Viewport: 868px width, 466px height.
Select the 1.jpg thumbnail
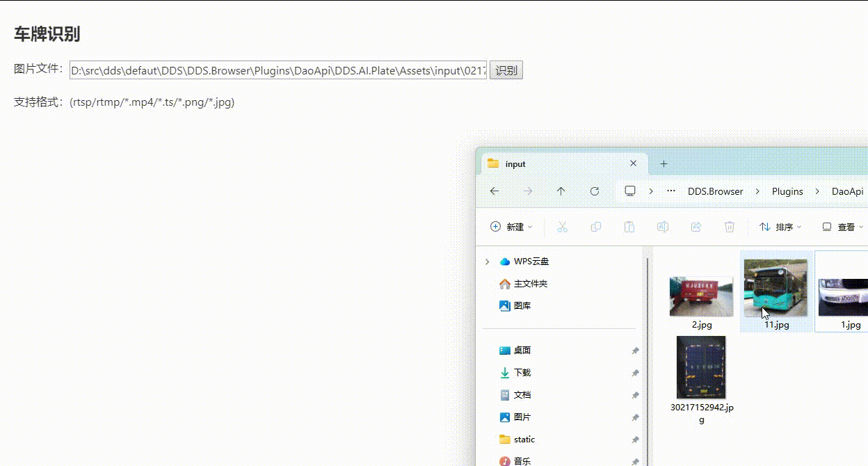tap(844, 296)
